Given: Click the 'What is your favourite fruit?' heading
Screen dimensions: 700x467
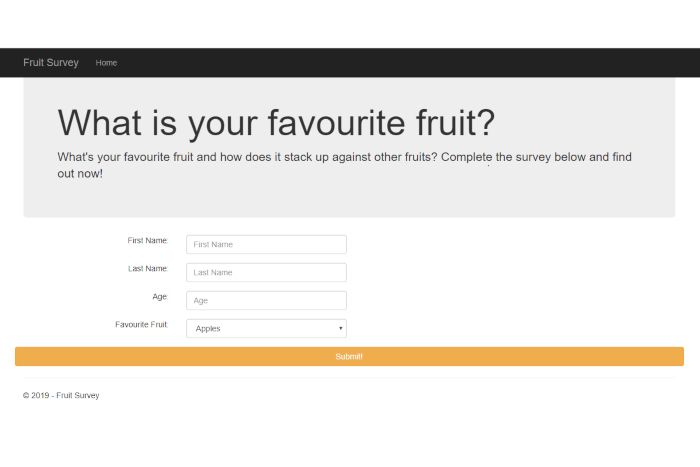Looking at the screenshot, I should (276, 123).
